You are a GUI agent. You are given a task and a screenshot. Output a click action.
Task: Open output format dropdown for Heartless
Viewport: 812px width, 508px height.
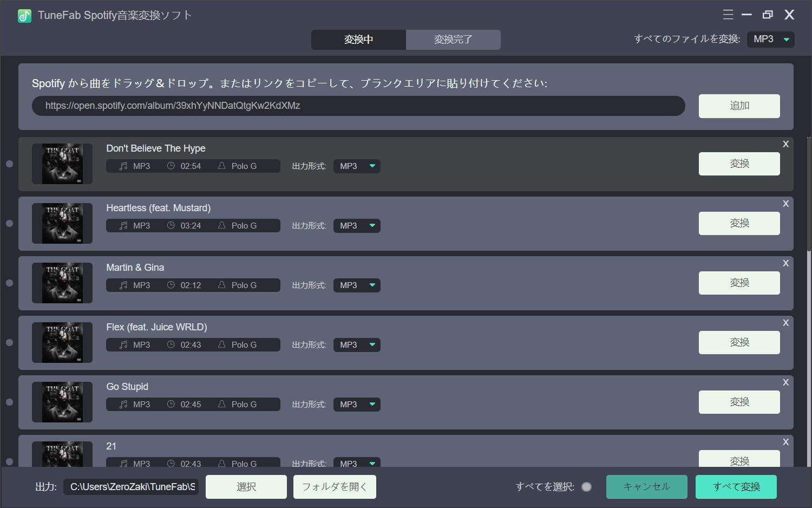click(357, 226)
